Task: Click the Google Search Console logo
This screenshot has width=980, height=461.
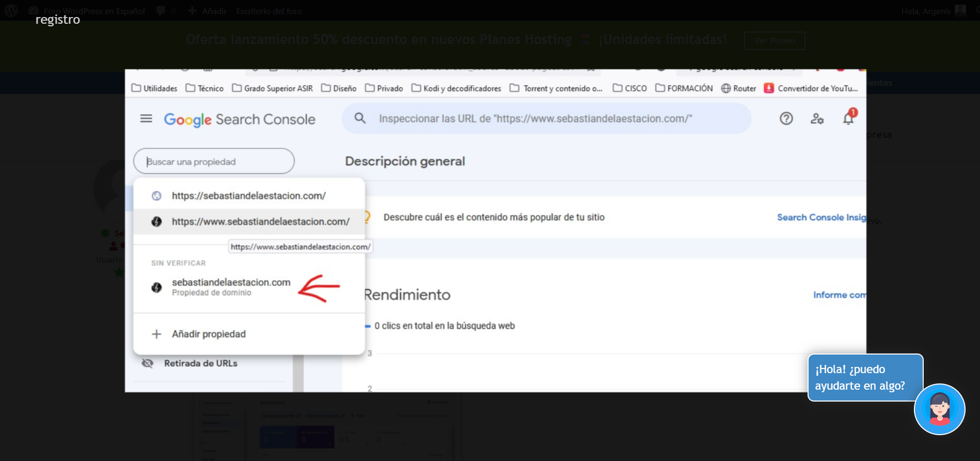Action: coord(240,119)
